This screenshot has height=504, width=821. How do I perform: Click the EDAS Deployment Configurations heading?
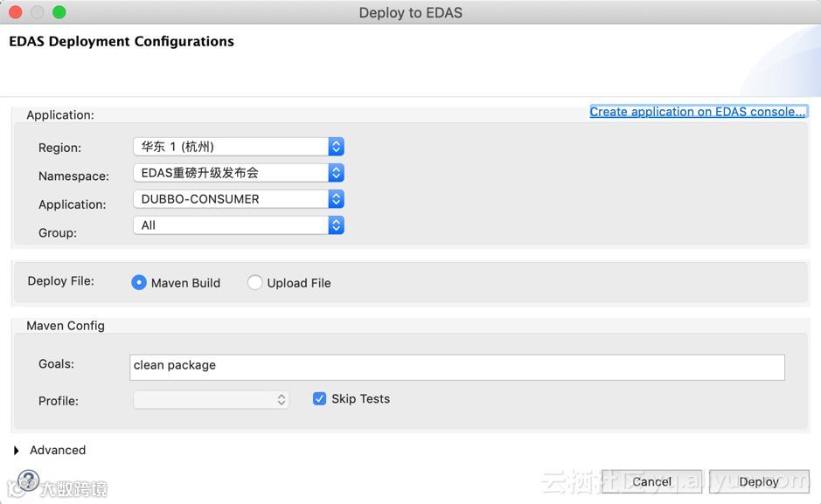[x=122, y=41]
